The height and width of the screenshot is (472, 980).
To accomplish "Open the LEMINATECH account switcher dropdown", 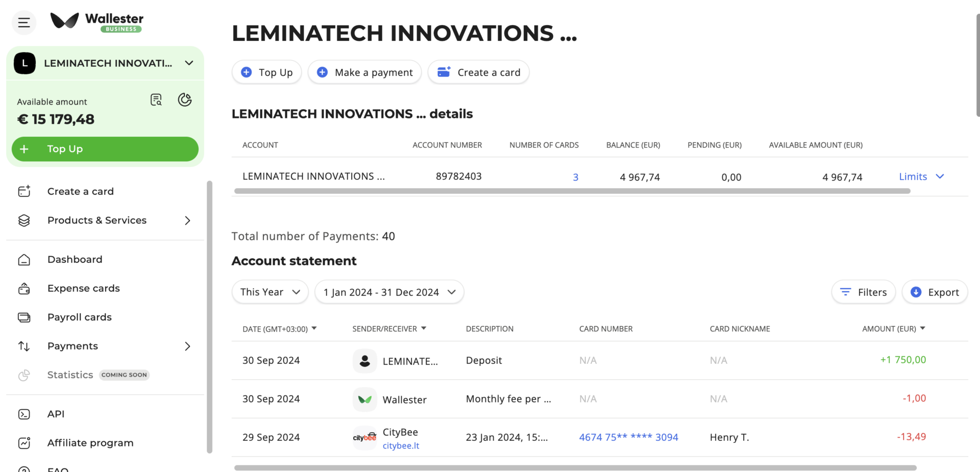I will click(189, 63).
